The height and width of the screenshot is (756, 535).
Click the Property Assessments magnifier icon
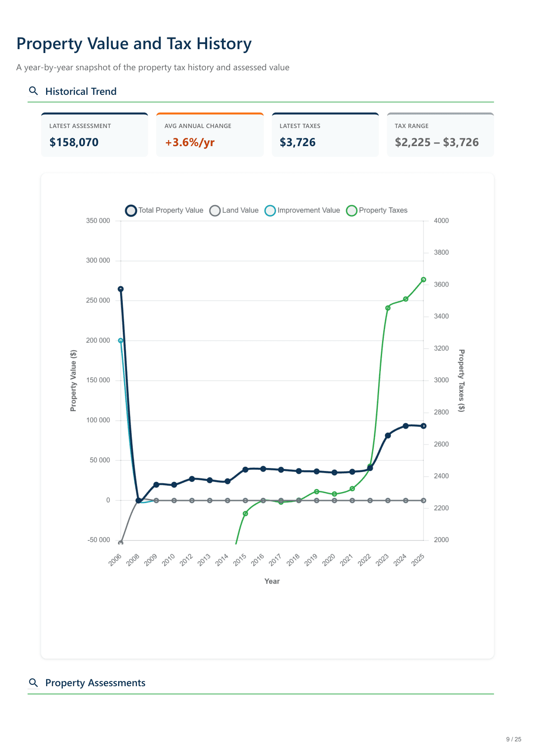[33, 683]
